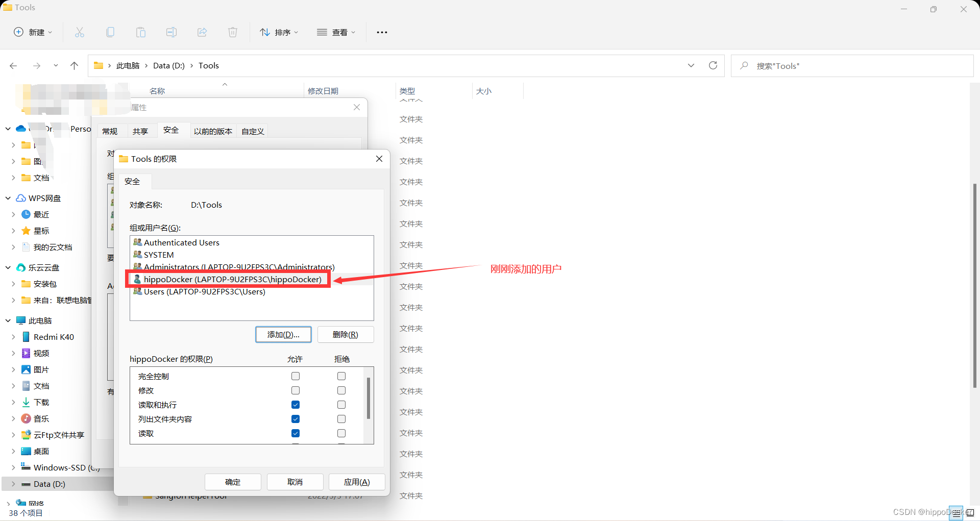Screen dimensions: 980x521
Task: Click 删除(R) button
Action: click(346, 335)
